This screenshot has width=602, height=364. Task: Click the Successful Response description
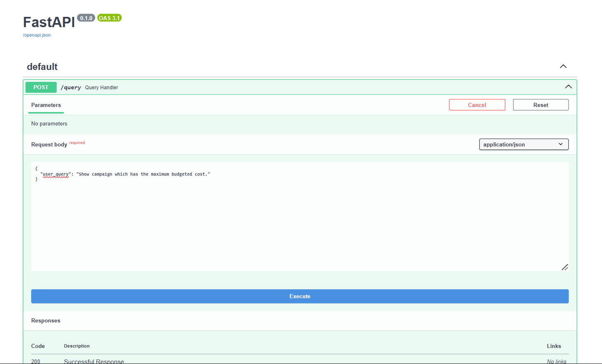pyautogui.click(x=94, y=361)
